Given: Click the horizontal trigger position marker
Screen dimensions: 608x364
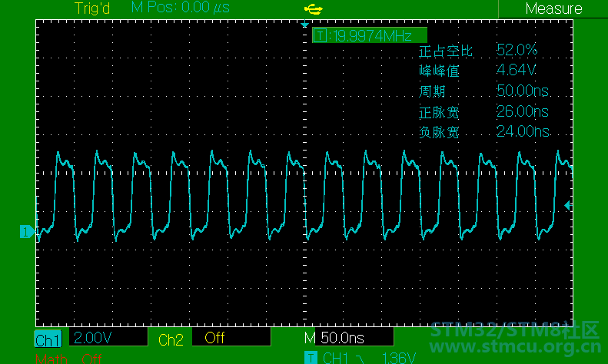Looking at the screenshot, I should pyautogui.click(x=305, y=25).
